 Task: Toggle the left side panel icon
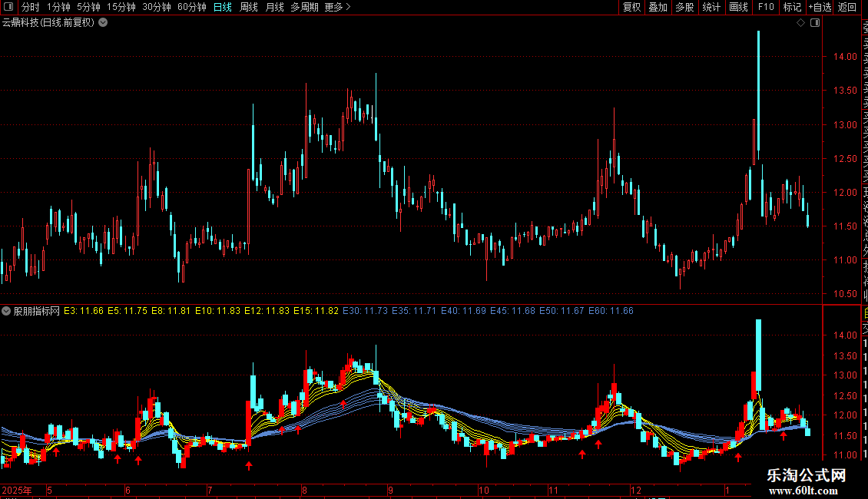[8, 7]
